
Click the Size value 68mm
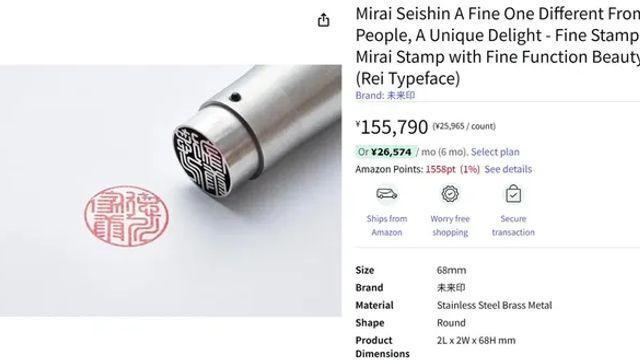click(451, 270)
